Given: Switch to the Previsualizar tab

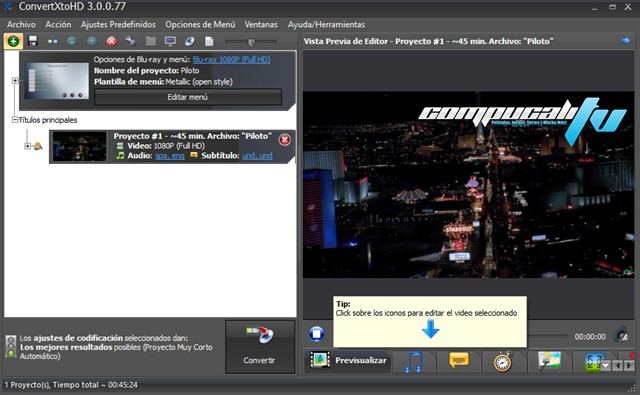Looking at the screenshot, I should click(x=348, y=361).
